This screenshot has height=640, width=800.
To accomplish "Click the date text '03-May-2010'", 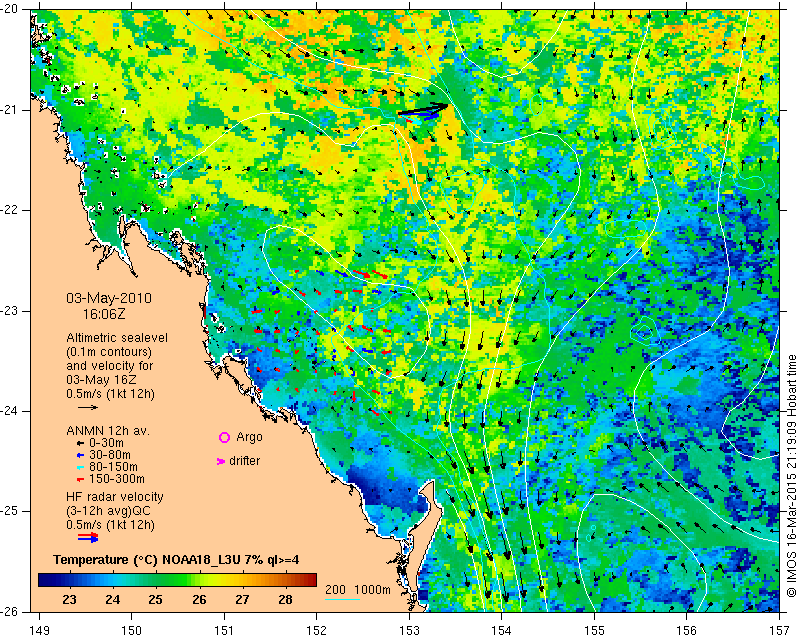I will tap(109, 298).
